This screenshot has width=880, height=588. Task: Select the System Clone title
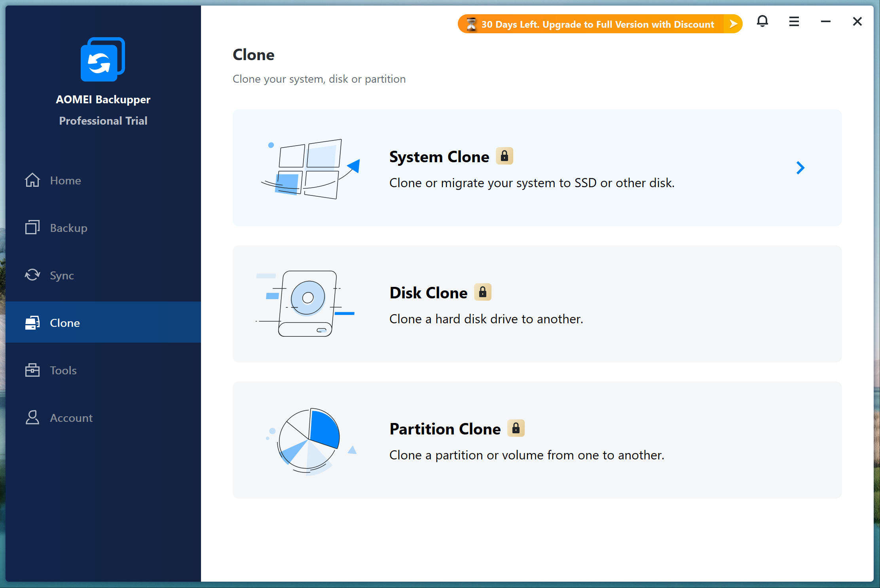439,157
